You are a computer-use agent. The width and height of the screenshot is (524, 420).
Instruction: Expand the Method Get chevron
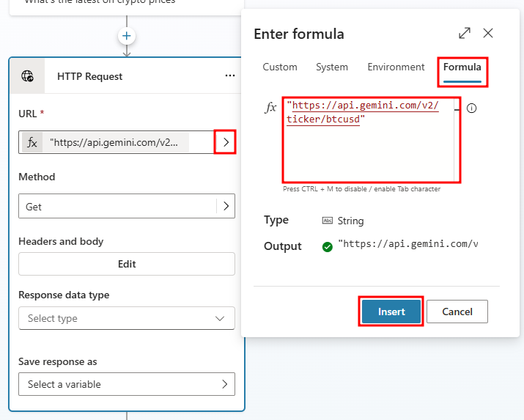[226, 206]
